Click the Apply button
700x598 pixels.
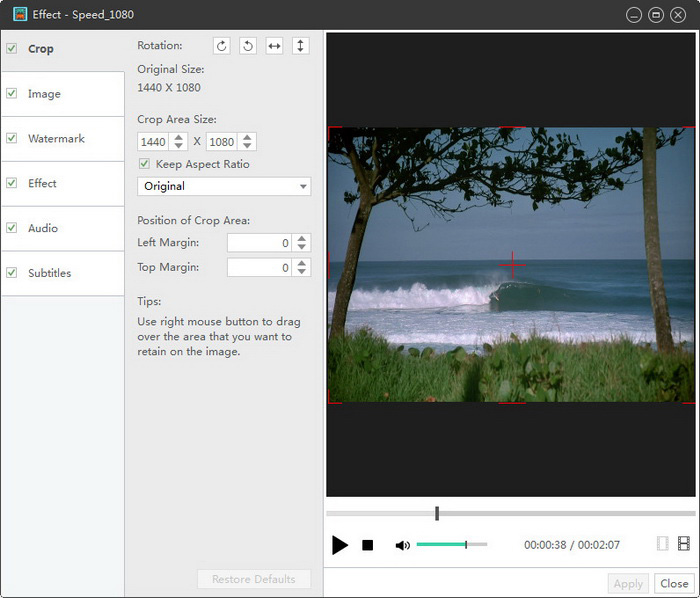(628, 583)
